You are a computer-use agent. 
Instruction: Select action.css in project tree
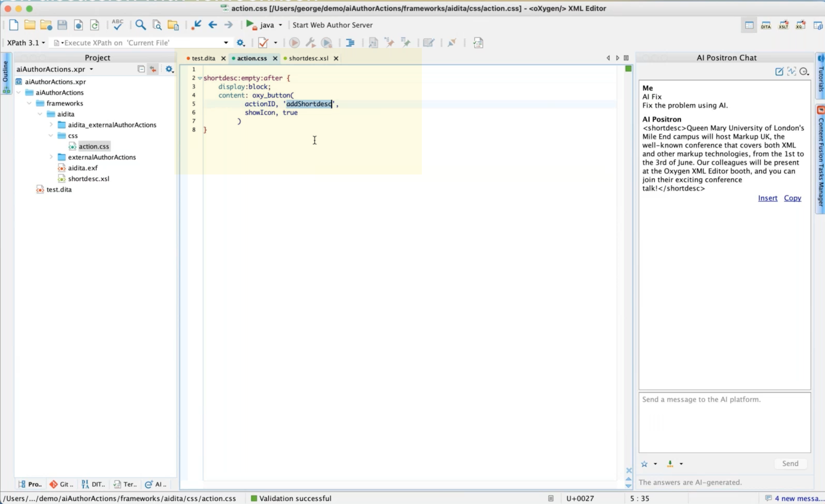(94, 146)
